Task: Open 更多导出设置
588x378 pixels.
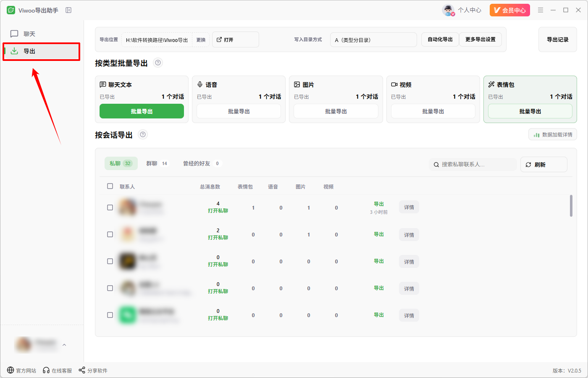Action: [x=480, y=39]
